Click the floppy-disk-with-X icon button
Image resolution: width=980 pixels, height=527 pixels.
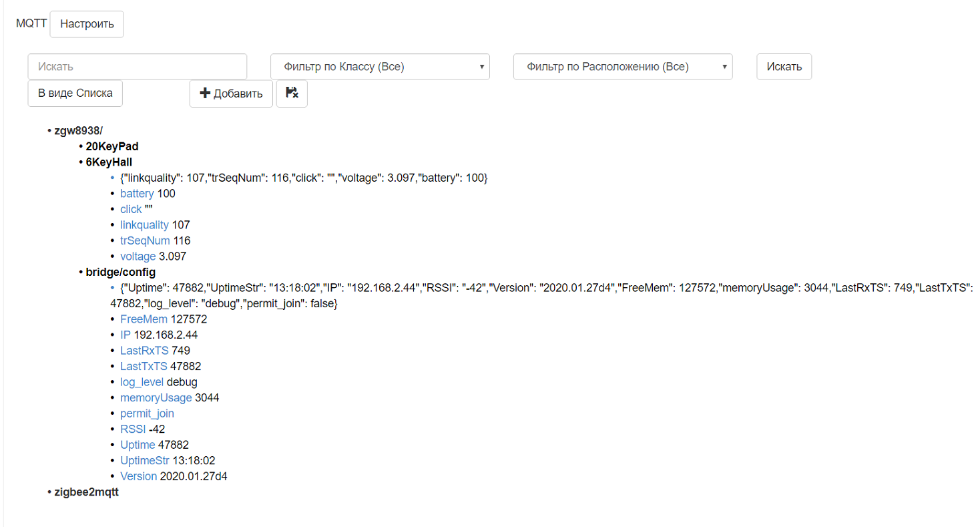coord(292,94)
